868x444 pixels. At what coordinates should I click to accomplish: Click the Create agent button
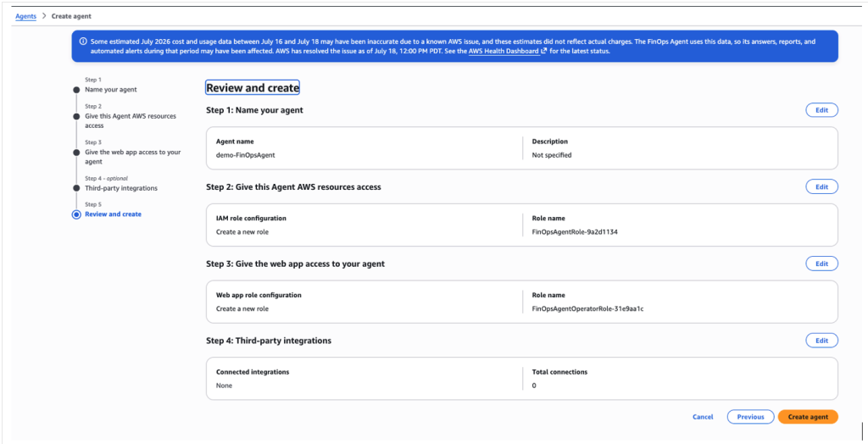pos(808,417)
